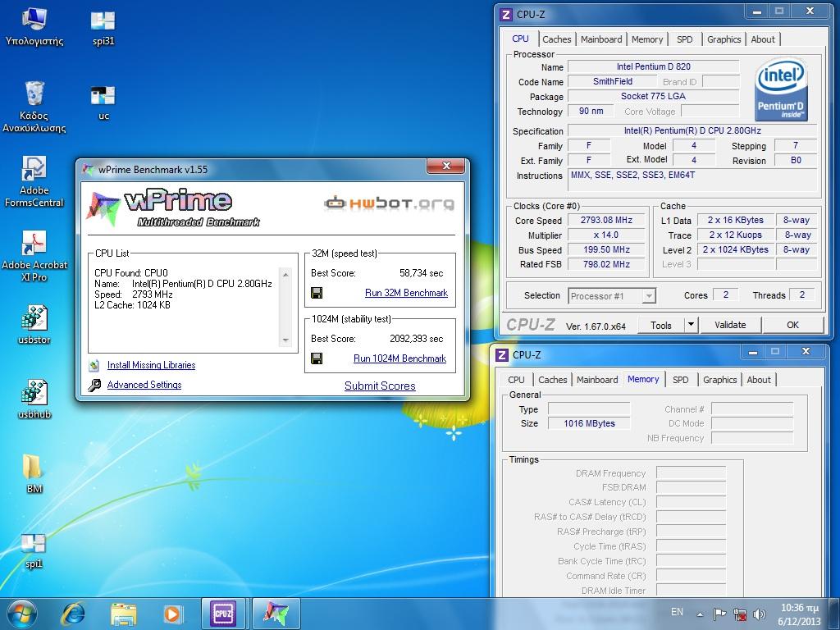Click Install Missing Libraries link
Image resolution: width=840 pixels, height=630 pixels.
coord(151,365)
